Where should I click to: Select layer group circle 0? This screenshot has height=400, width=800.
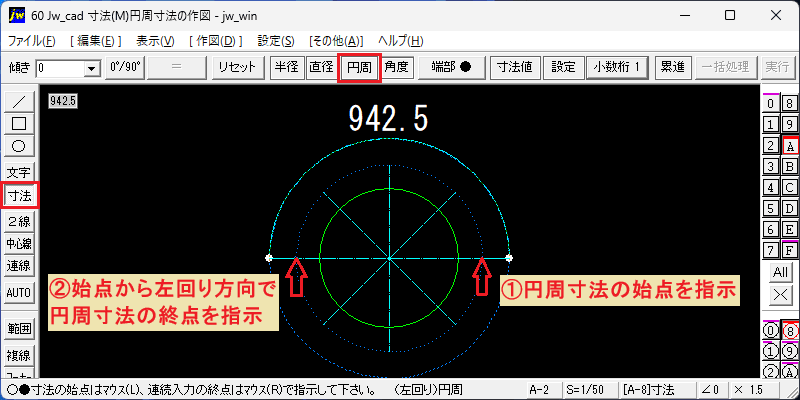770,330
